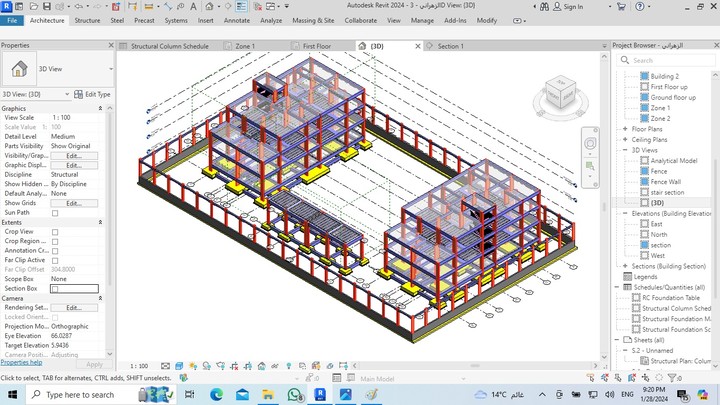Collapse the Camera properties section

coord(100,298)
